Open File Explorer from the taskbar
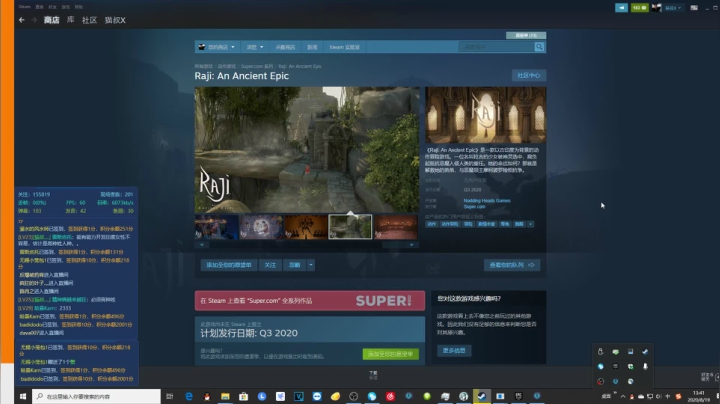The width and height of the screenshot is (720, 404). tap(225, 396)
